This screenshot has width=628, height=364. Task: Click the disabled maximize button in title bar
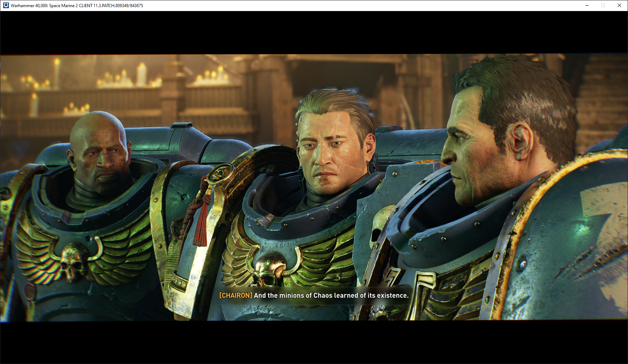[603, 5]
